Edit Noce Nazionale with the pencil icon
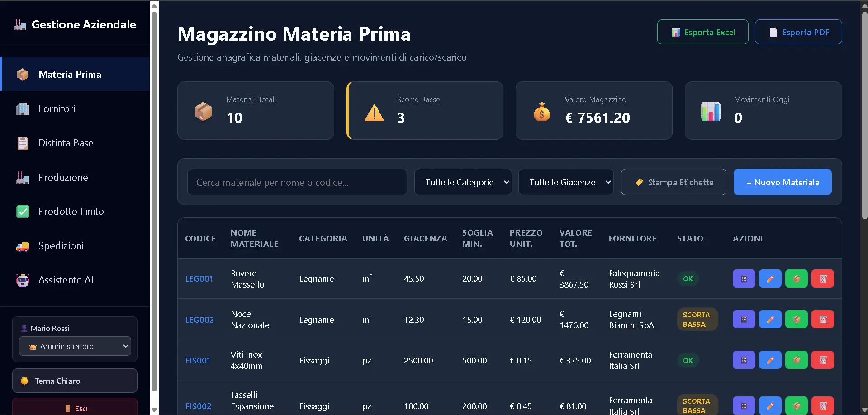 pyautogui.click(x=770, y=319)
